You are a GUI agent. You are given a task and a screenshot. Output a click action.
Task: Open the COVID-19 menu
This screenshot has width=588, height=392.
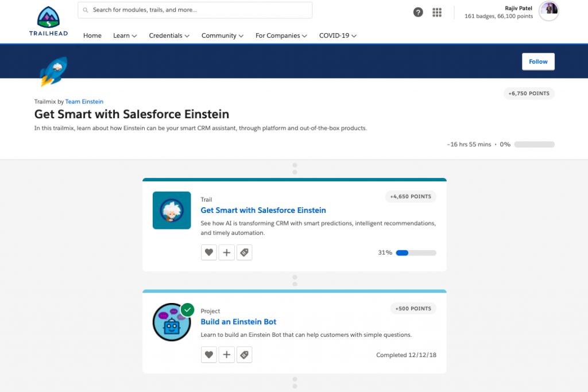(338, 36)
